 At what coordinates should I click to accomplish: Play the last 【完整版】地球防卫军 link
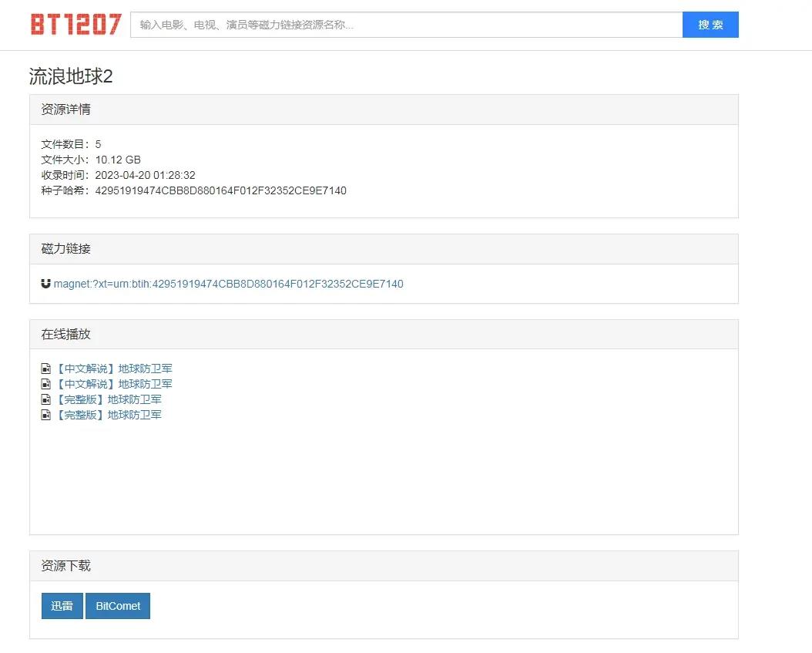coord(108,415)
